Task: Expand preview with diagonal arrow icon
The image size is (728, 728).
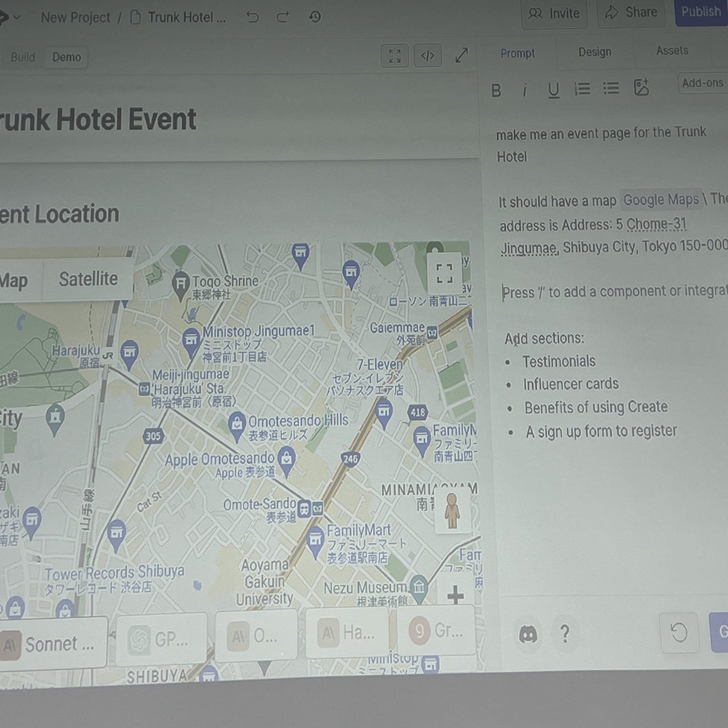Action: click(462, 55)
